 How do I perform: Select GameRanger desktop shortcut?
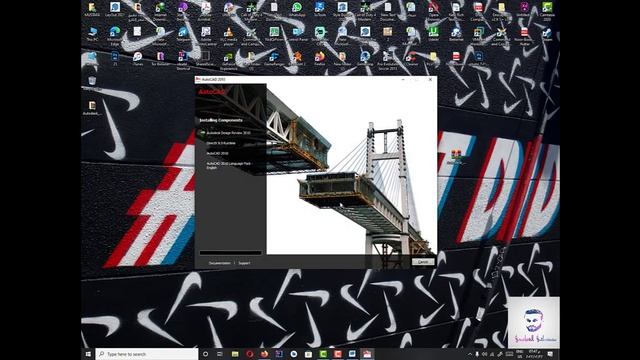[274, 59]
